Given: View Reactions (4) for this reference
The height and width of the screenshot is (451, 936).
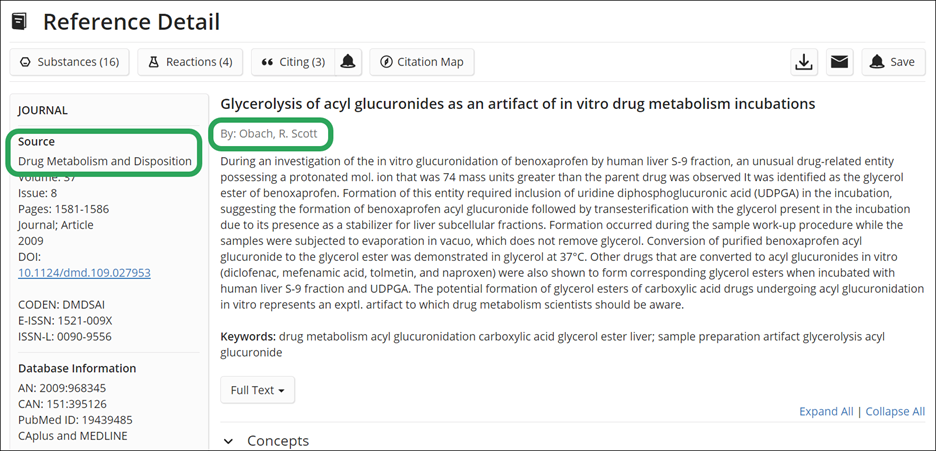Looking at the screenshot, I should 190,62.
